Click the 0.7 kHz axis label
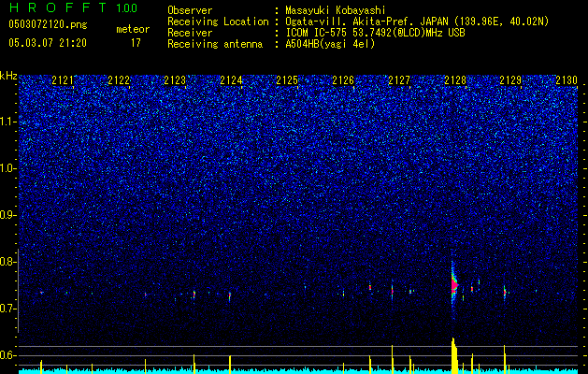588x374 pixels. click(8, 309)
